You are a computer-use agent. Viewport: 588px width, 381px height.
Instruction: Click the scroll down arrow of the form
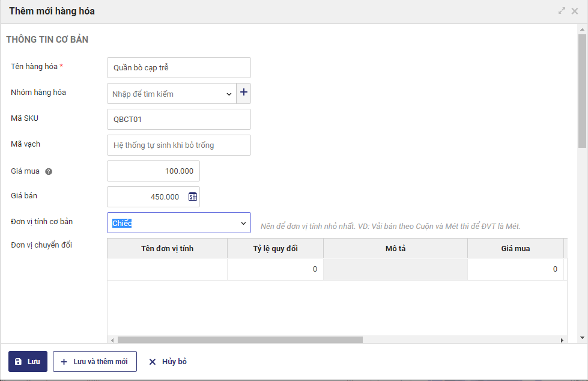(x=582, y=337)
